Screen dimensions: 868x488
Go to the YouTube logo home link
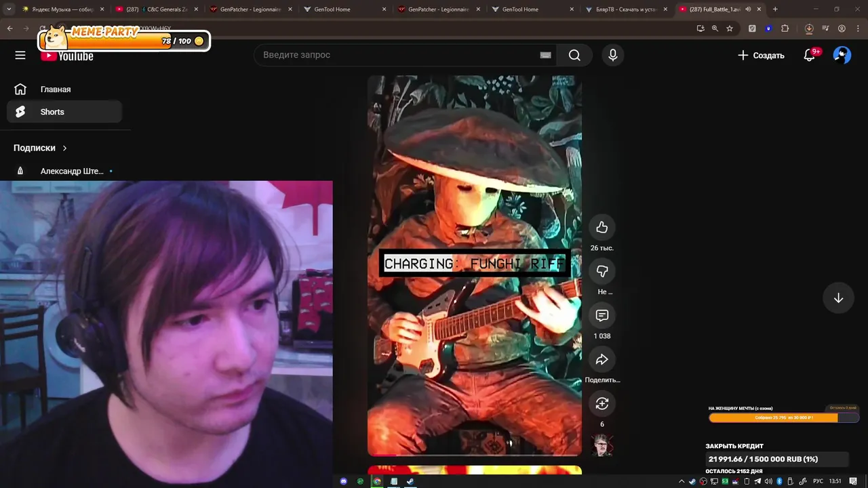(x=67, y=56)
